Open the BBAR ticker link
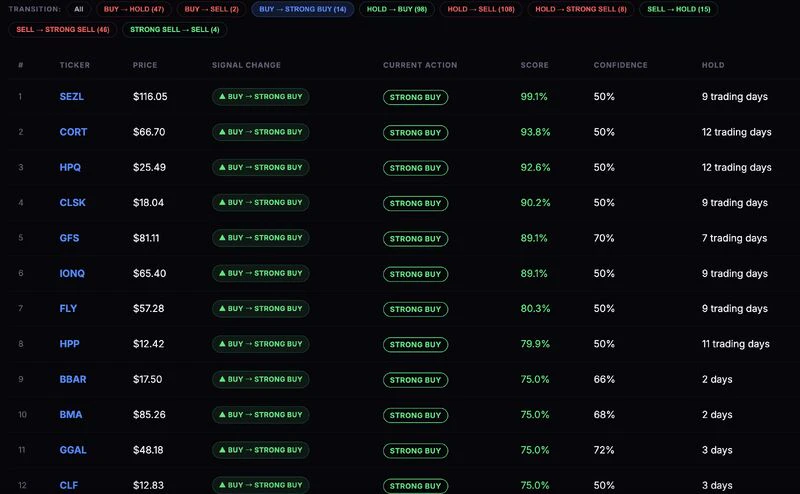The height and width of the screenshot is (494, 800). pyautogui.click(x=73, y=379)
